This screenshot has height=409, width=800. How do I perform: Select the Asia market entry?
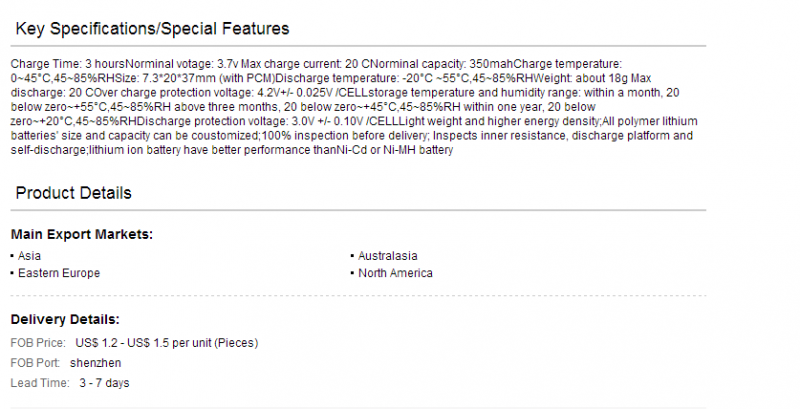29,255
